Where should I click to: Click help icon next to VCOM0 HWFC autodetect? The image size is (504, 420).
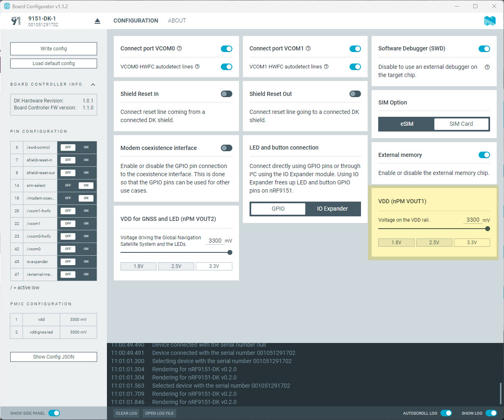(x=197, y=67)
